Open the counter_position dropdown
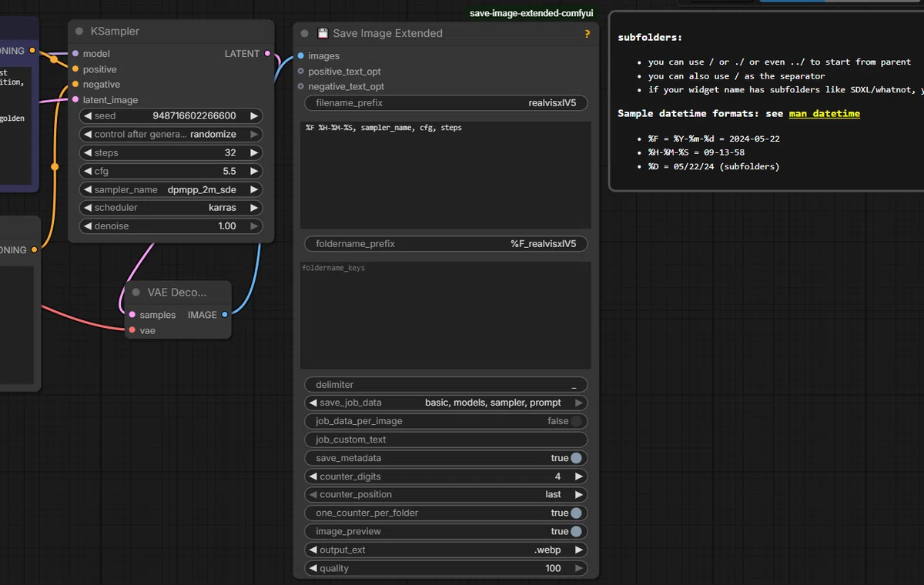The width and height of the screenshot is (924, 585). (446, 494)
